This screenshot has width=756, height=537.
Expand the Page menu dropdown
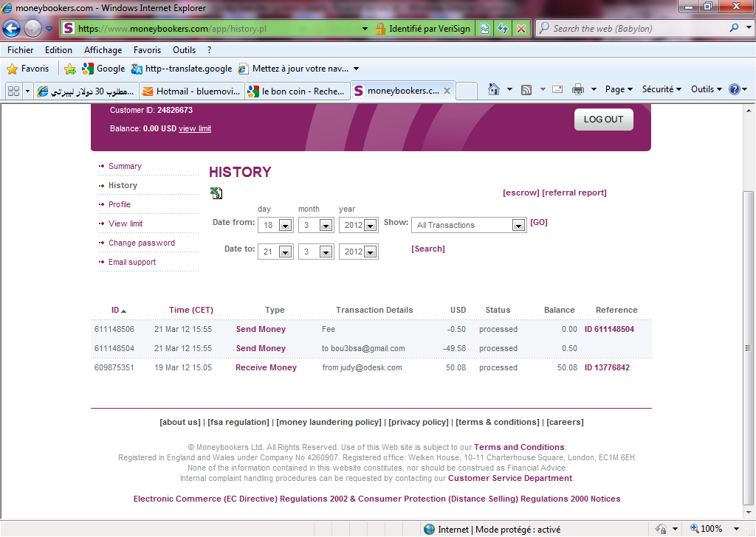click(619, 89)
